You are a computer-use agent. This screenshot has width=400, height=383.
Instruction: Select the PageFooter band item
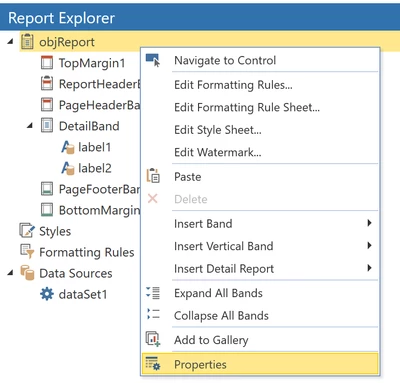coord(100,189)
